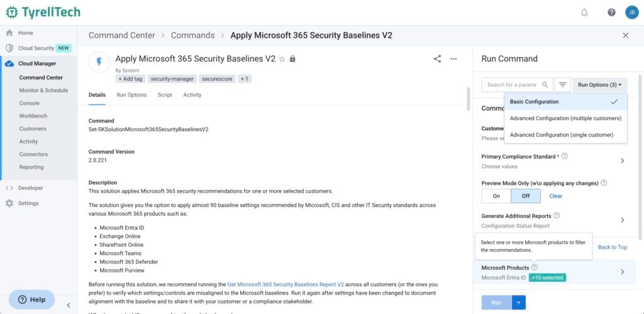Click info icon next to Primary Compliance Standard
This screenshot has height=314, width=644.
(x=564, y=156)
